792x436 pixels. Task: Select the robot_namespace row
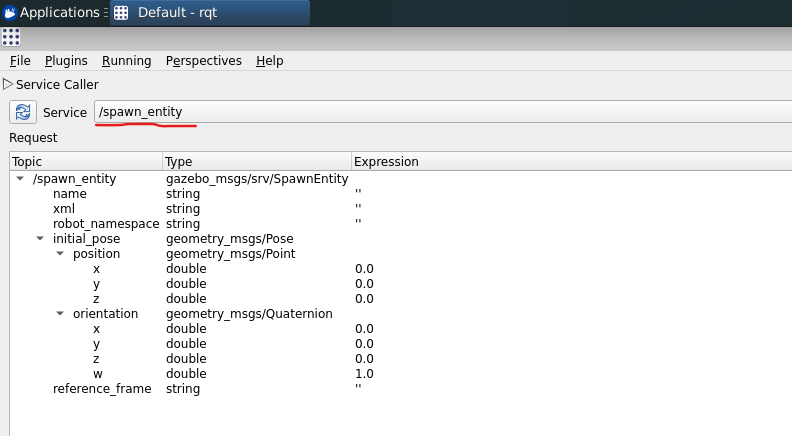pos(106,224)
